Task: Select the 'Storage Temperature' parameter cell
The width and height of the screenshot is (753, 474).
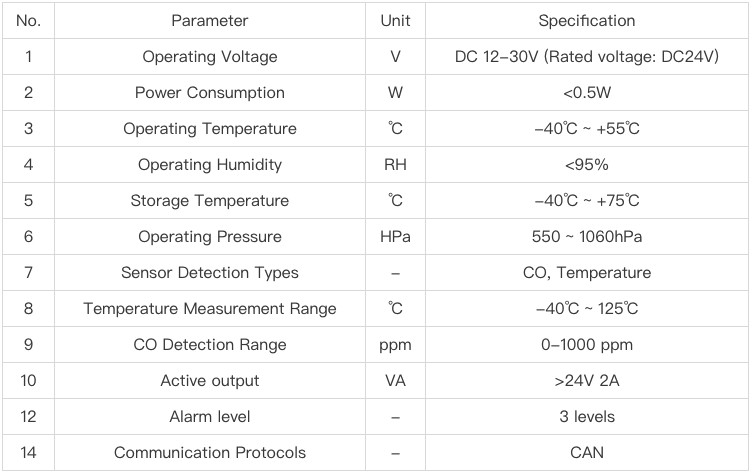Action: [209, 200]
